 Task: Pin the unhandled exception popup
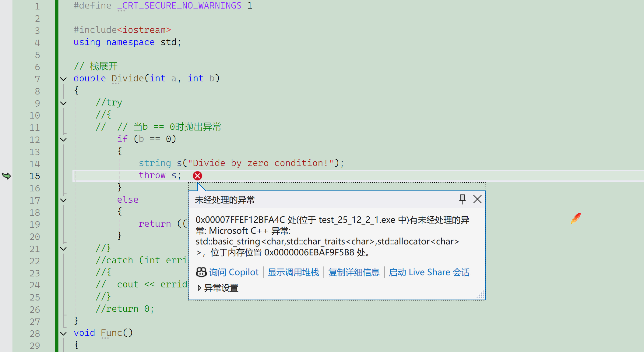point(462,199)
